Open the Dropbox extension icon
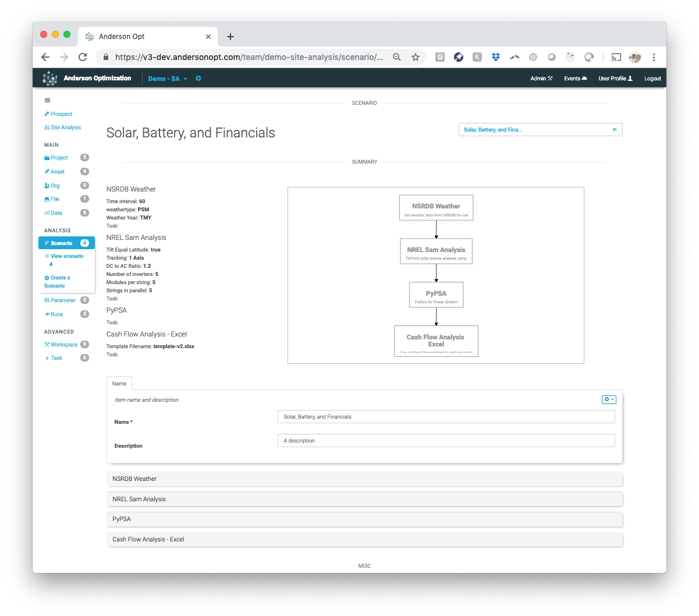 tap(496, 57)
